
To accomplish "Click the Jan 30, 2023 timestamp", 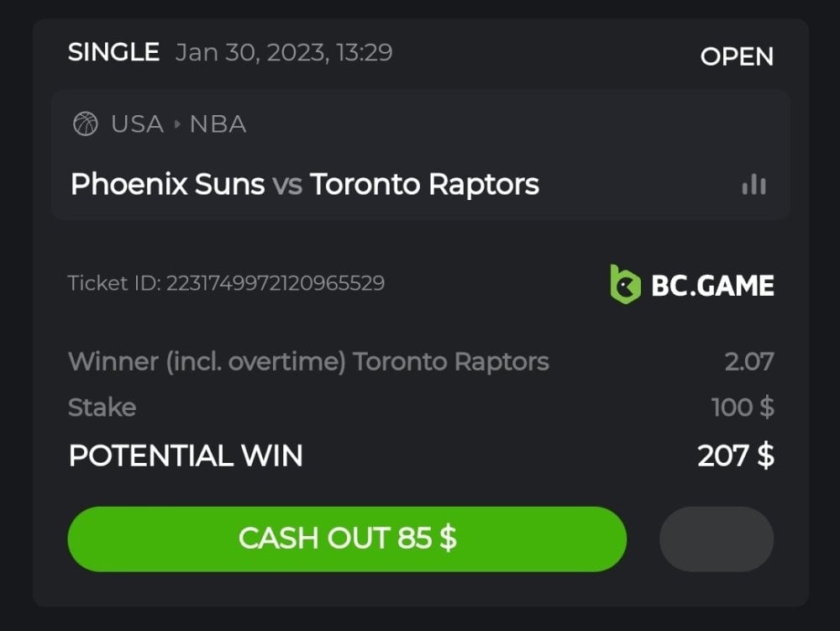I will pyautogui.click(x=284, y=52).
